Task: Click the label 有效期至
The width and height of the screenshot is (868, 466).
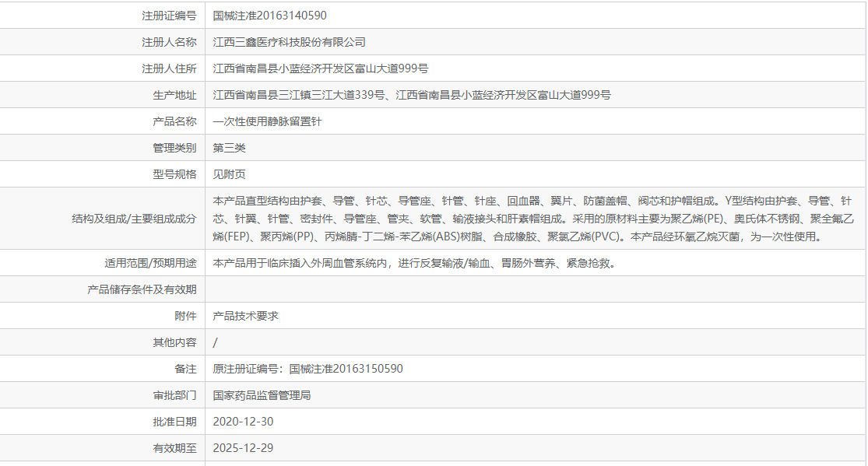Action: 174,448
